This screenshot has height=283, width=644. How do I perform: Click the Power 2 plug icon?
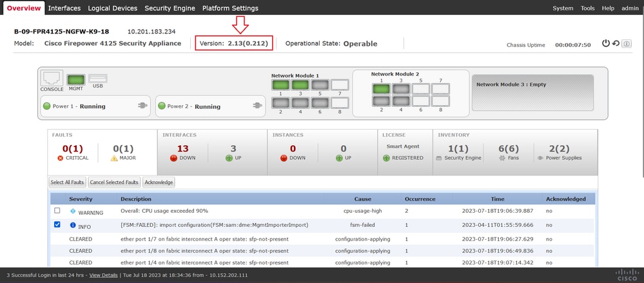[257, 106]
